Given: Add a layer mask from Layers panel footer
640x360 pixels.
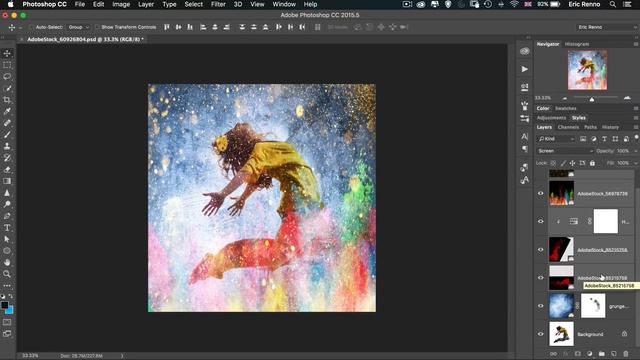Looking at the screenshot, I should coord(578,354).
